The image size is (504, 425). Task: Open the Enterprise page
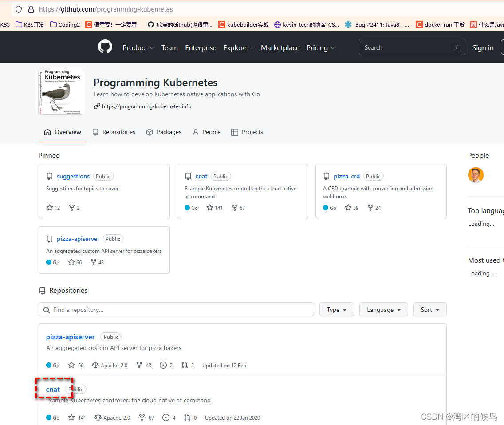coord(201,47)
